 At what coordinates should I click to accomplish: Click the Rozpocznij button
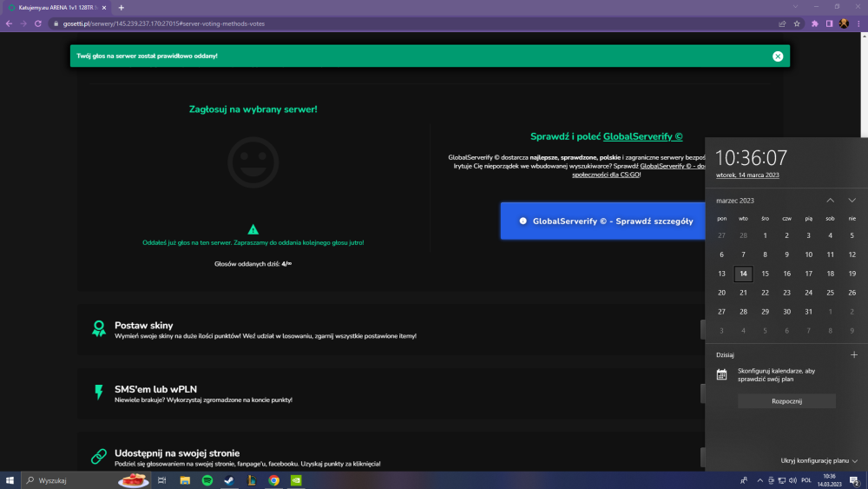tap(786, 401)
